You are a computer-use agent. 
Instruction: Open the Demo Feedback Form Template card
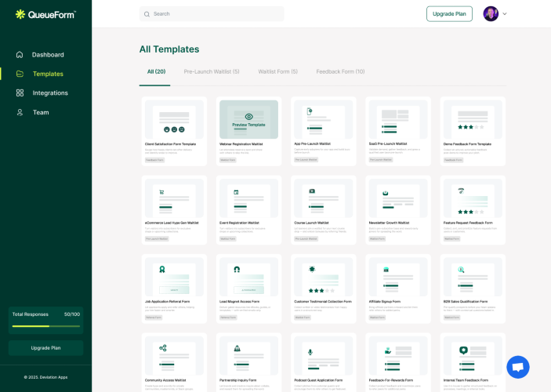click(x=473, y=131)
